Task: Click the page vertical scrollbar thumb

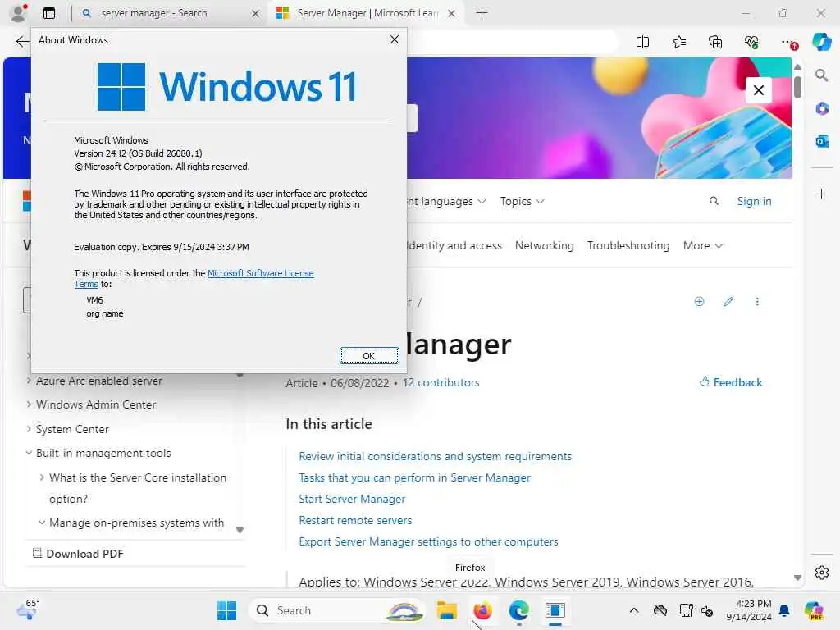Action: [x=797, y=87]
